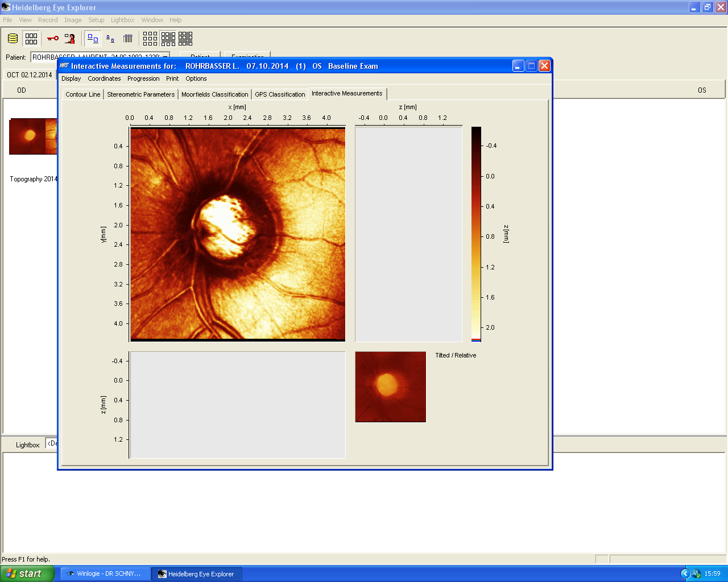Open the Lightbox dropdown field
The image size is (728, 582).
click(x=52, y=443)
